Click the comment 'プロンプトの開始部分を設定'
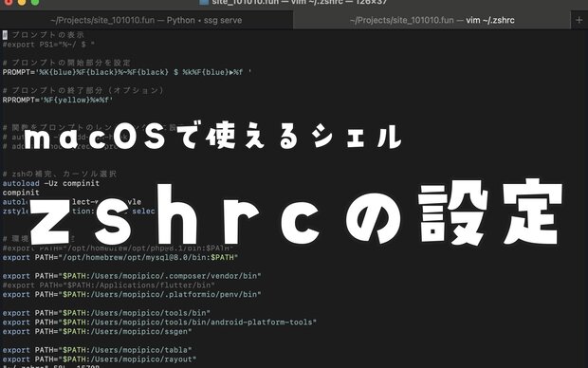588x368 pixels. tap(66, 63)
